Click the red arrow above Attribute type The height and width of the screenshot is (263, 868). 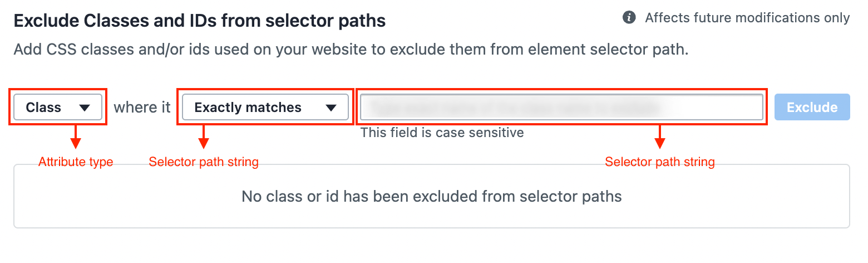pos(76,138)
